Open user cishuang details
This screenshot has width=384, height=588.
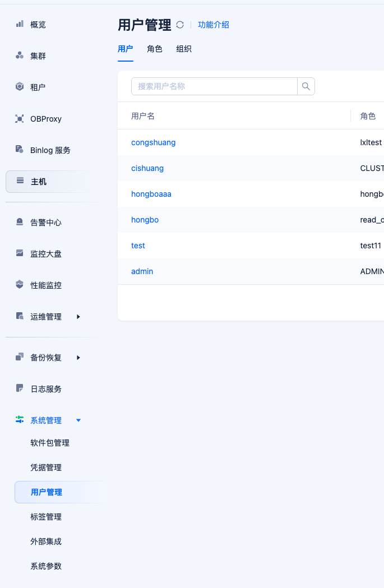147,168
